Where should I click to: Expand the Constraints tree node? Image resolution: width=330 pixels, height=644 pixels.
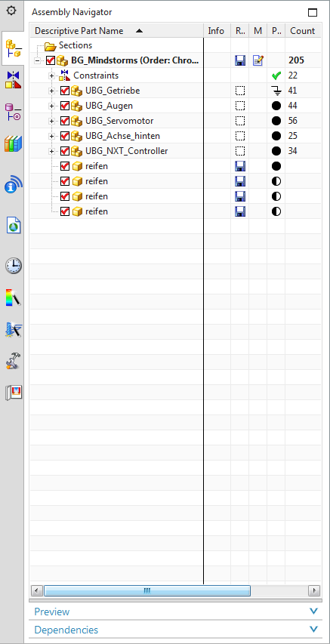tap(52, 76)
